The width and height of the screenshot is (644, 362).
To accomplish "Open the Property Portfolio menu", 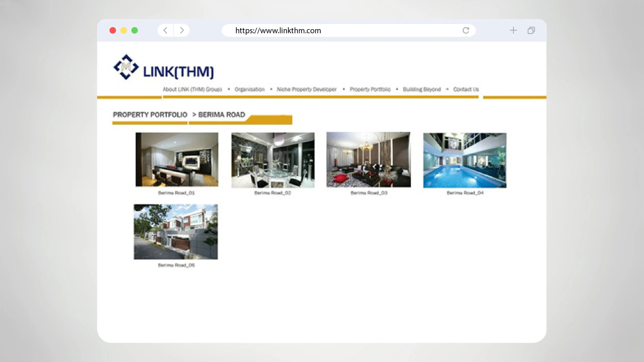I will coord(370,89).
